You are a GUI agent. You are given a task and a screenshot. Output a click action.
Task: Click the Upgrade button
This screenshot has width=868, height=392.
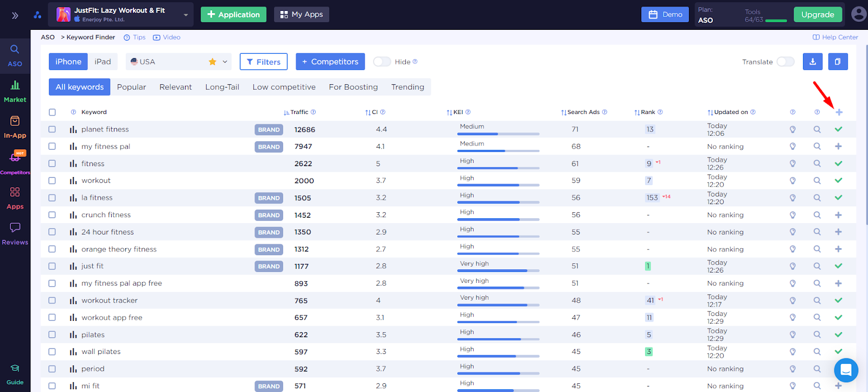[x=818, y=15]
